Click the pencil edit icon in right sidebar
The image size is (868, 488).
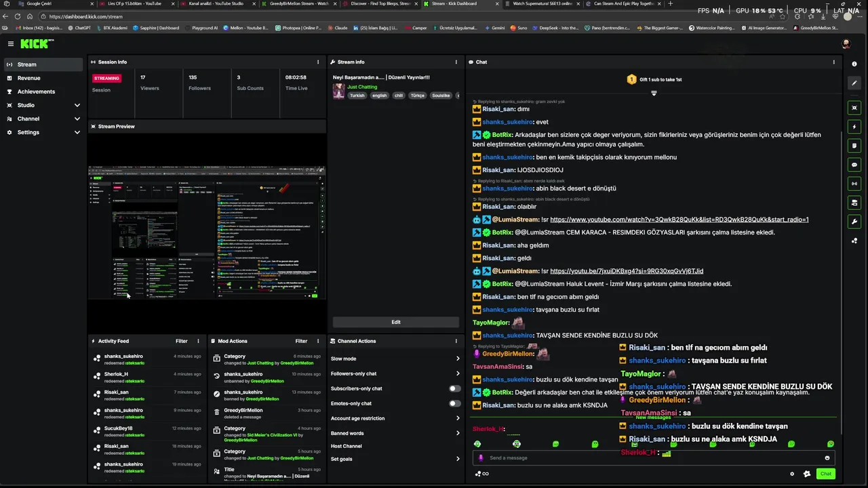coord(854,83)
